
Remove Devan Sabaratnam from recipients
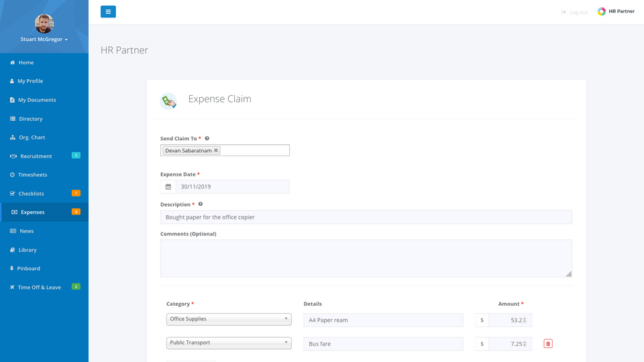(216, 150)
